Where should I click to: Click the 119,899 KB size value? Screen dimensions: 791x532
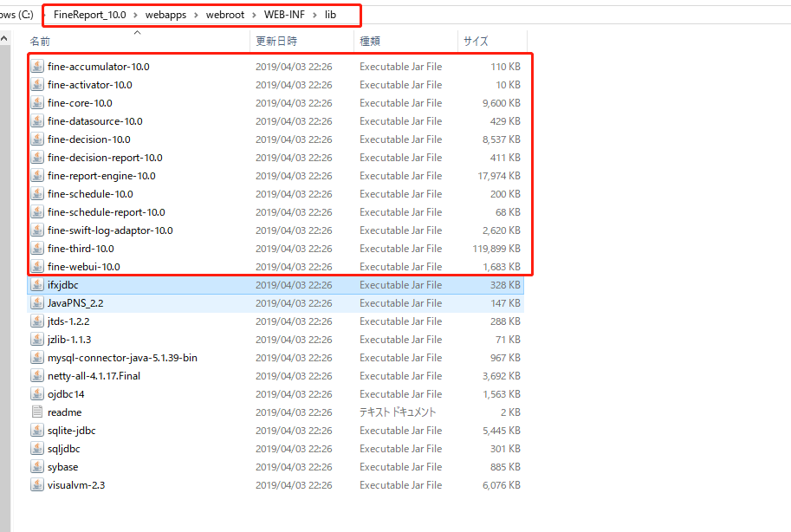point(496,249)
